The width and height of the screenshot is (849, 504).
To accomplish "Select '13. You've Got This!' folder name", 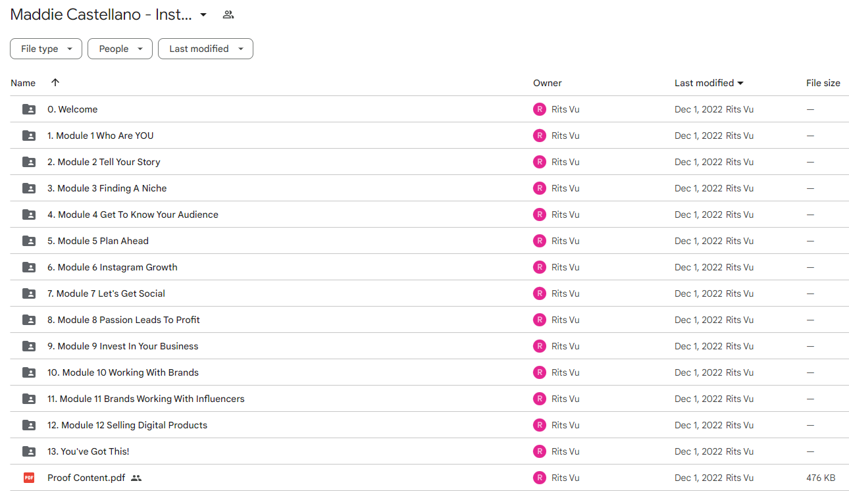I will tap(88, 451).
